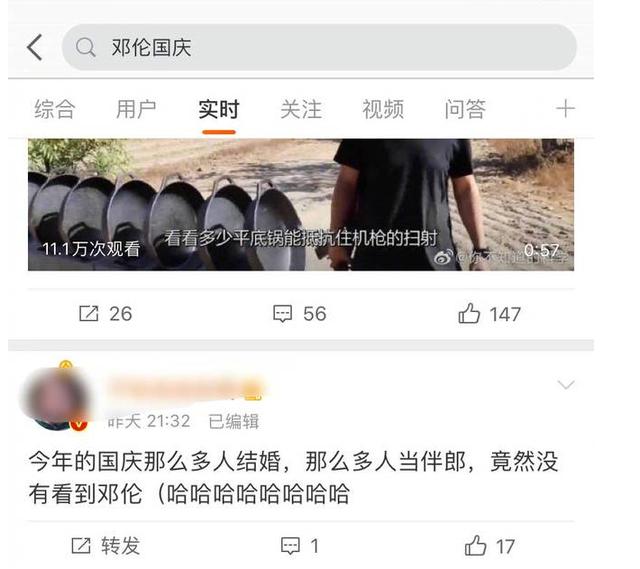The width and height of the screenshot is (640, 569).
Task: Tap the back arrow icon
Action: click(x=35, y=47)
